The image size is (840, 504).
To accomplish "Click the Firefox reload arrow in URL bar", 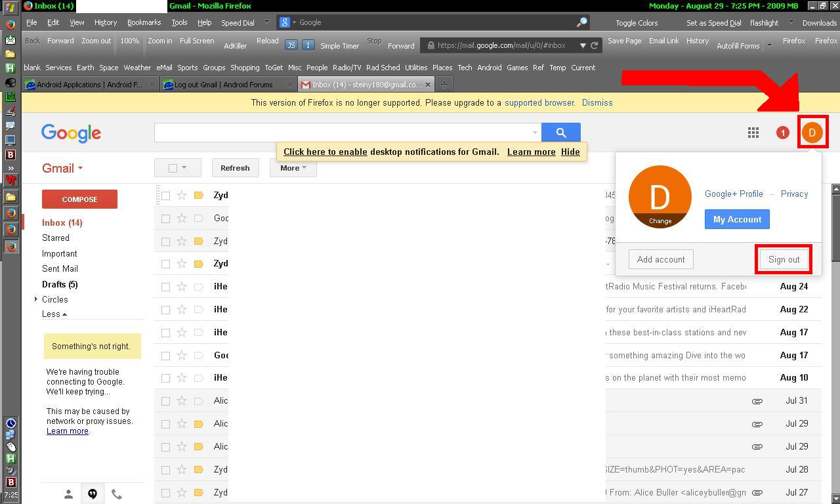I will pos(594,45).
